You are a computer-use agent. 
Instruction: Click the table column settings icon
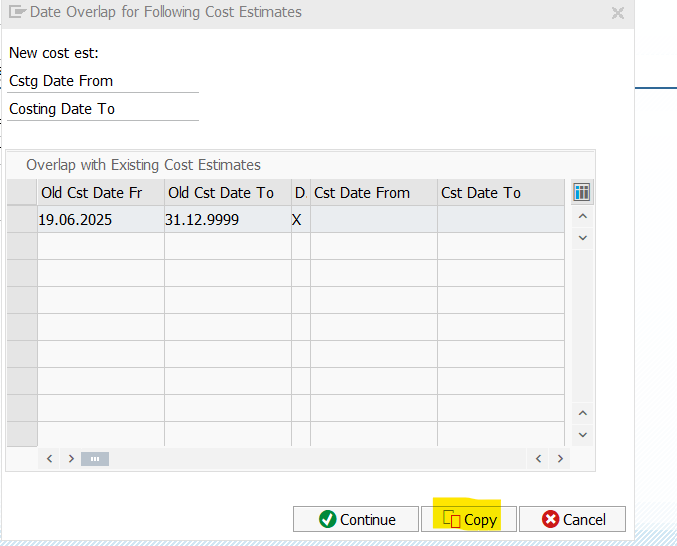[581, 192]
